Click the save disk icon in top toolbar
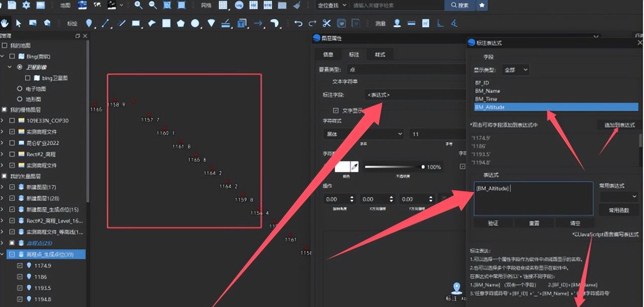 pos(12,5)
